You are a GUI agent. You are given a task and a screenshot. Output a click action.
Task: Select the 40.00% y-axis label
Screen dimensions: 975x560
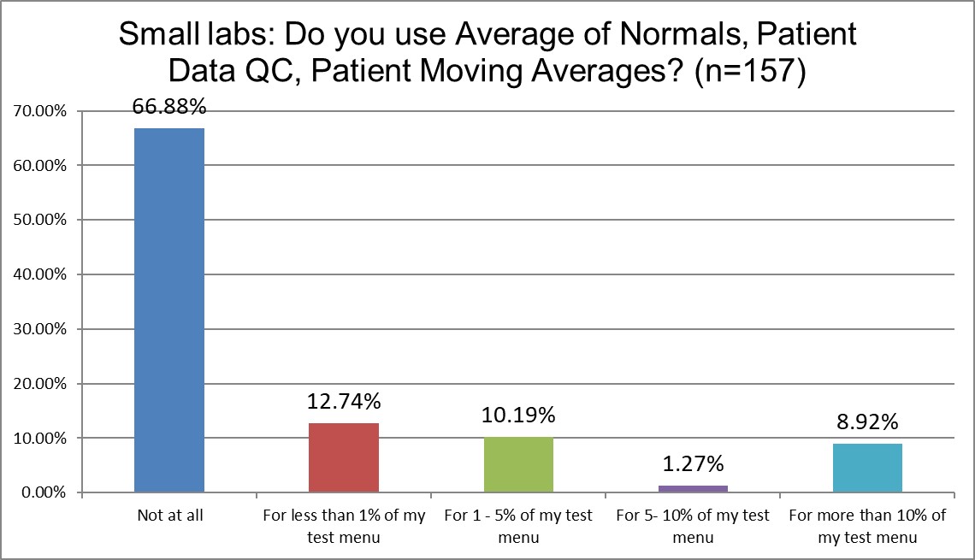click(41, 274)
